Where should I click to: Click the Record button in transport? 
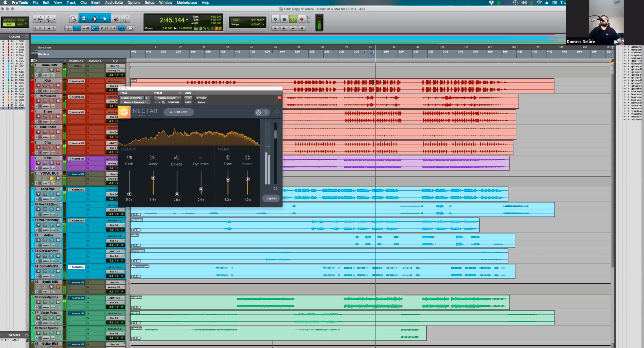coord(302,19)
